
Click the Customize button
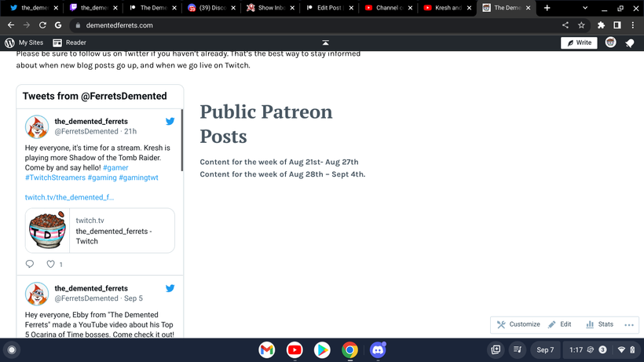518,324
